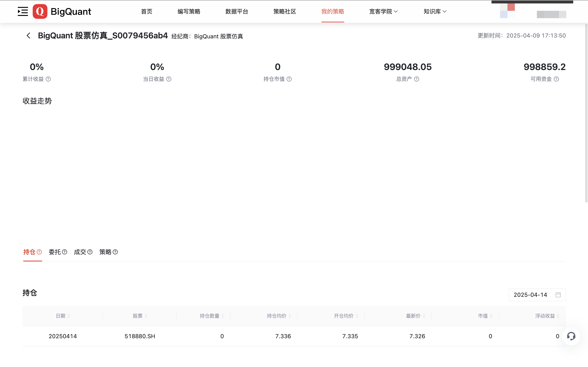Open help icon beside 累计收益
Screen dimensions: 588x367
pyautogui.click(x=48, y=79)
